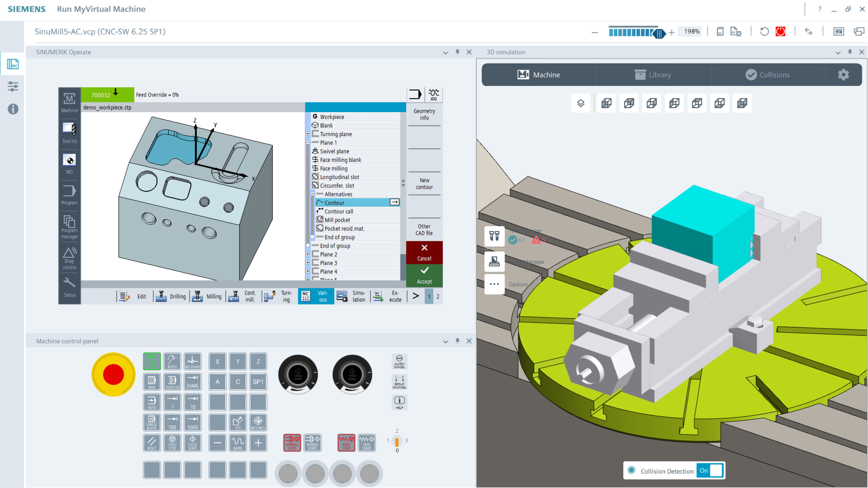Image resolution: width=868 pixels, height=488 pixels.
Task: Open the workpiece manager icon in 3D view
Action: (494, 261)
